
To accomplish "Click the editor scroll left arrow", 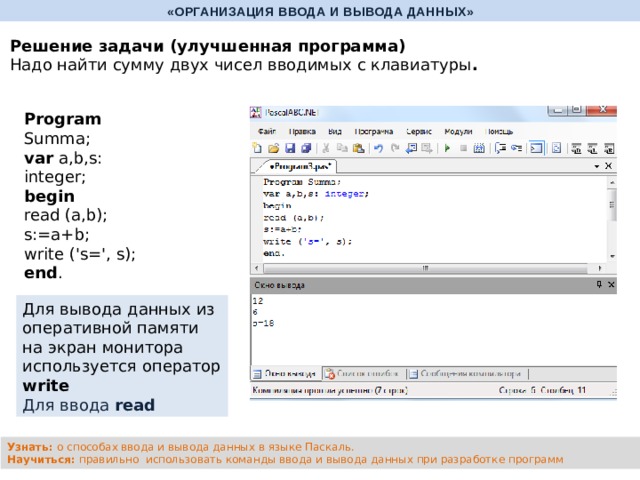I will (256, 268).
